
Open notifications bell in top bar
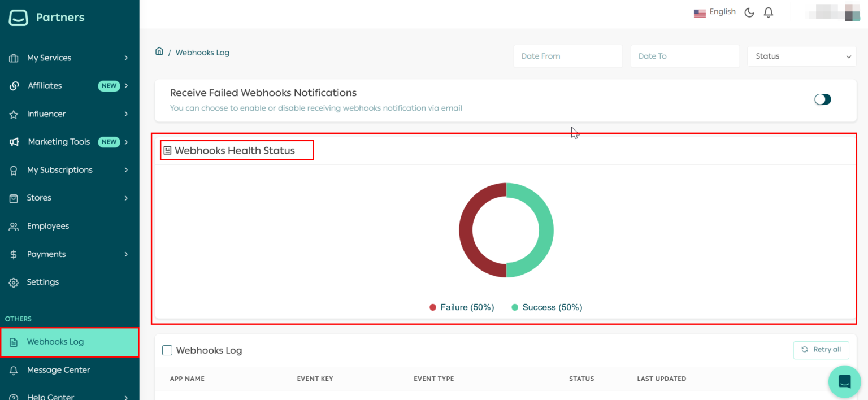(769, 12)
